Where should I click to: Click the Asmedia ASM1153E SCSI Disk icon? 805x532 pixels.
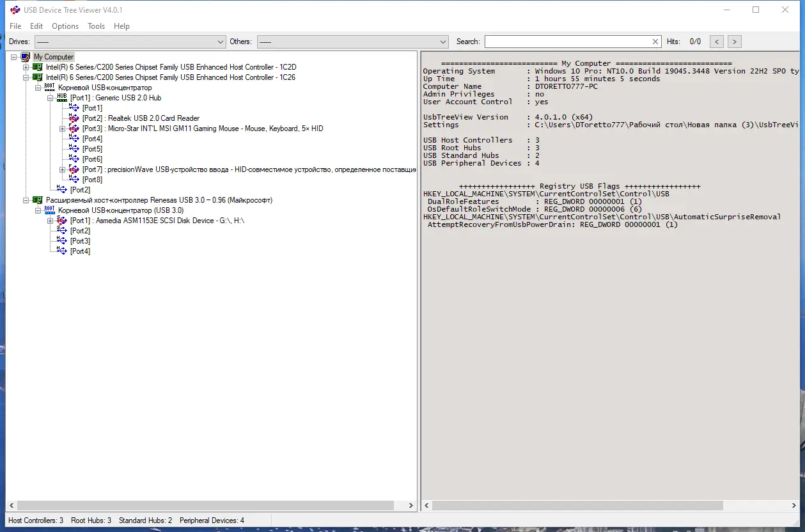click(61, 220)
